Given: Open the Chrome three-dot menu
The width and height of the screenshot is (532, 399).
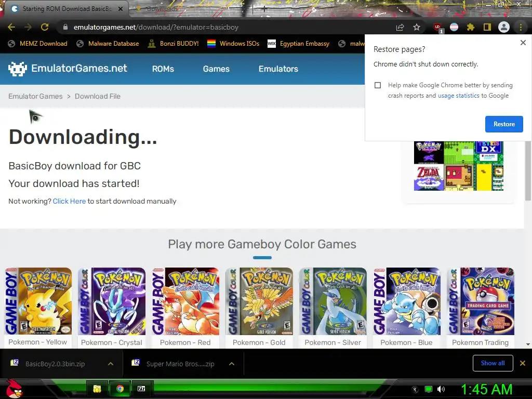Looking at the screenshot, I should pyautogui.click(x=521, y=27).
